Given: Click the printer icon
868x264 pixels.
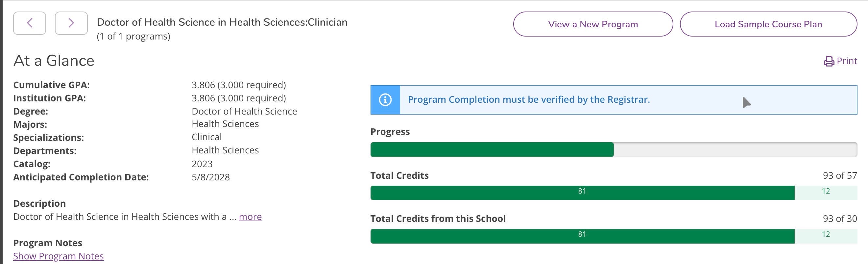Looking at the screenshot, I should click(829, 61).
